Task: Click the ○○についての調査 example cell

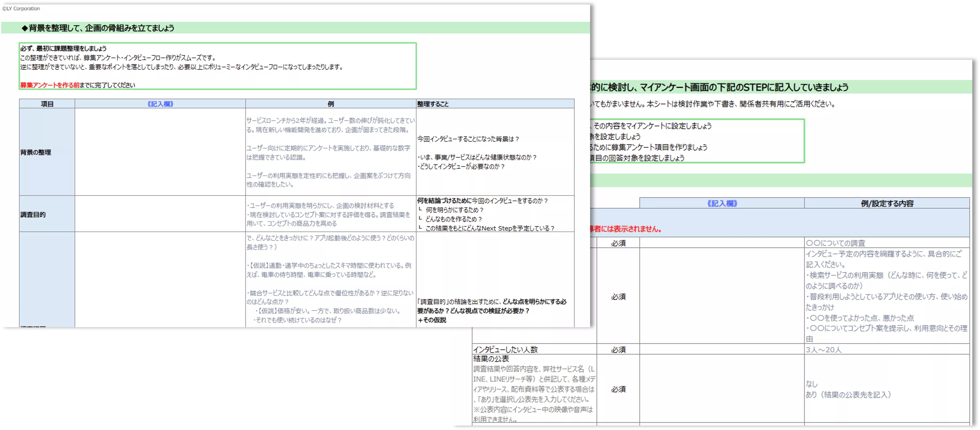Action: (835, 243)
